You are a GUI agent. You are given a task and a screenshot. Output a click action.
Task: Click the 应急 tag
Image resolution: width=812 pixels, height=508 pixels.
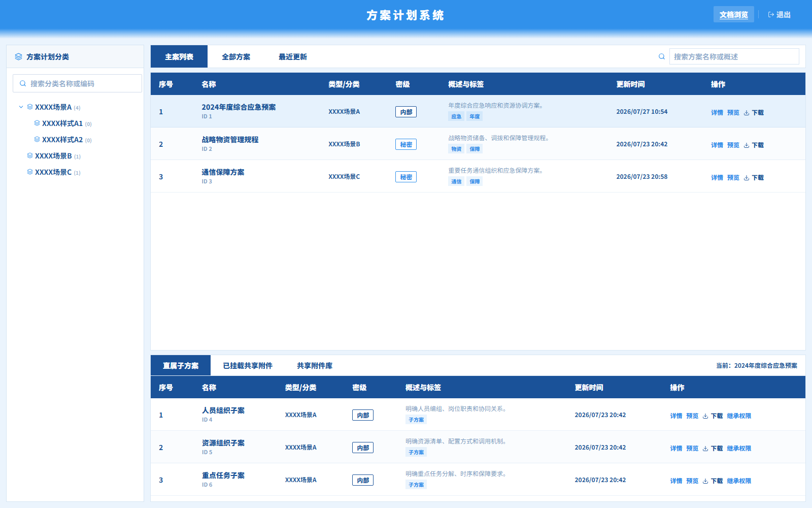(x=456, y=116)
